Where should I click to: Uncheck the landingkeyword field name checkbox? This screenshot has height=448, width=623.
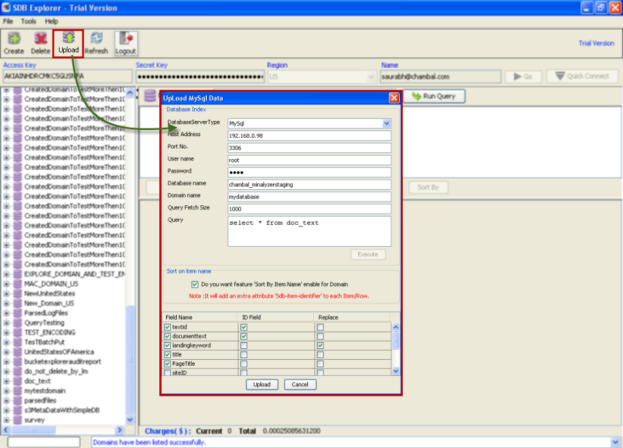(167, 346)
